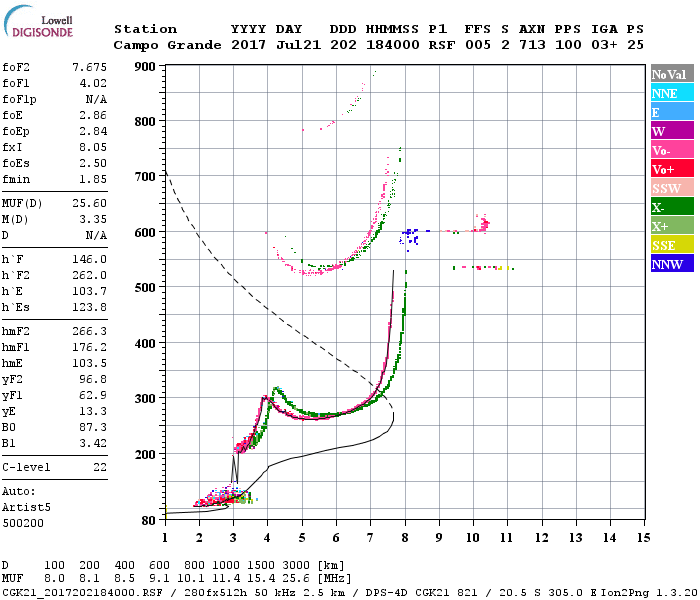Screen dimensions: 700x600
Task: Click the Lowell Digisonde logo
Action: tap(38, 22)
